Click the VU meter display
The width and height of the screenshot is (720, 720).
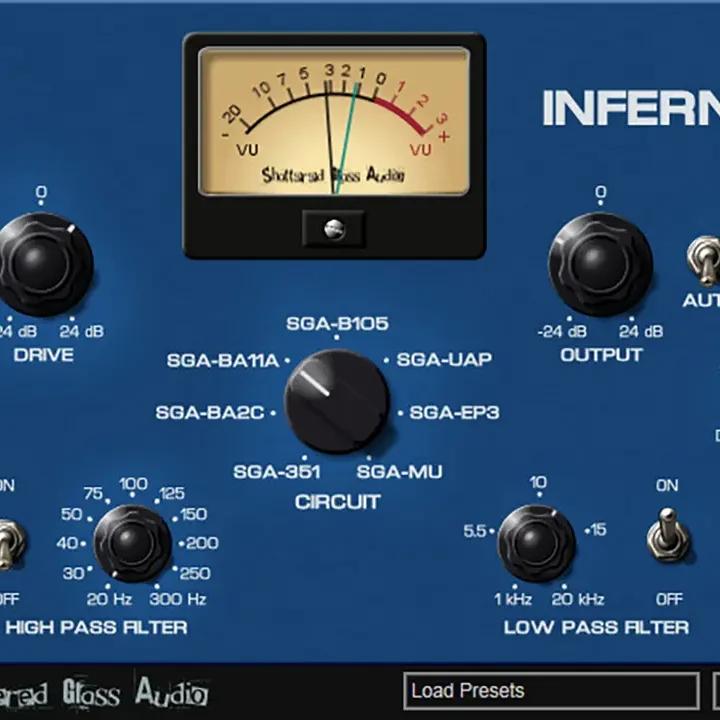click(x=334, y=121)
